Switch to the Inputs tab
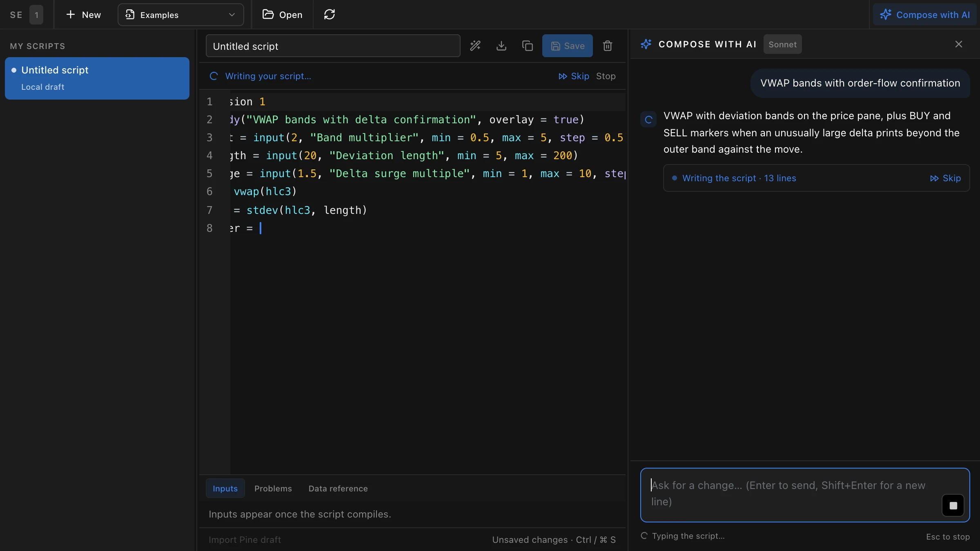Screen dimensions: 980x551 [x=225, y=488]
